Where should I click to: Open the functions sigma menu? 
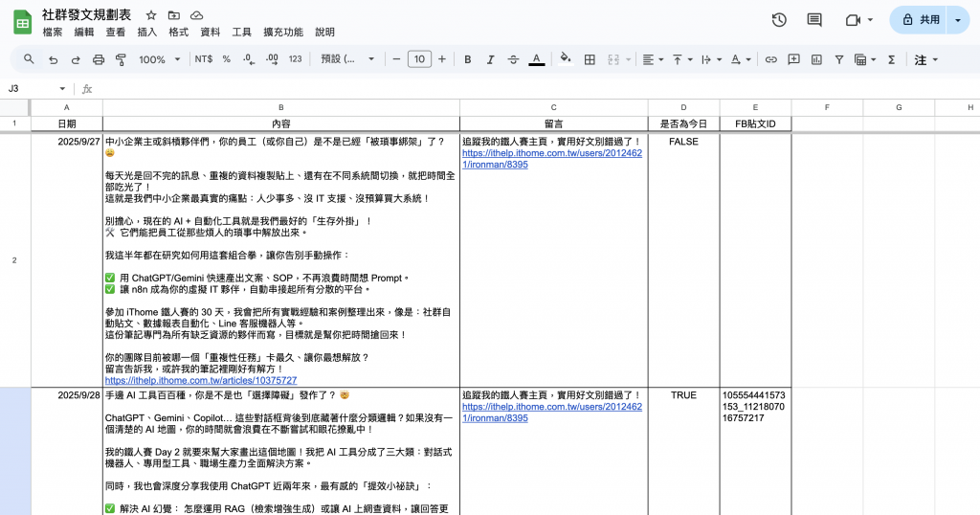(891, 59)
